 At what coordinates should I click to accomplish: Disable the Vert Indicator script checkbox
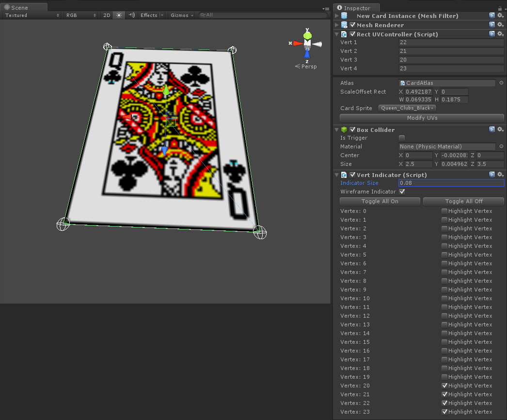352,175
